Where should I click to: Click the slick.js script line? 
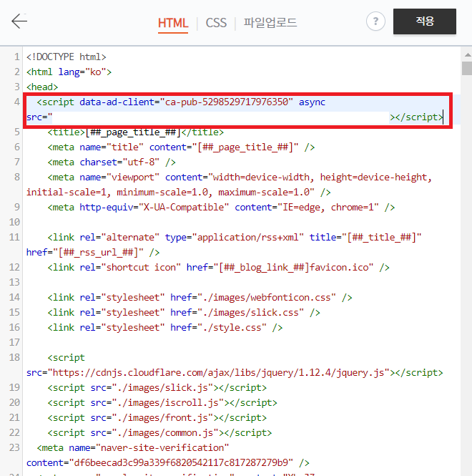point(157,388)
